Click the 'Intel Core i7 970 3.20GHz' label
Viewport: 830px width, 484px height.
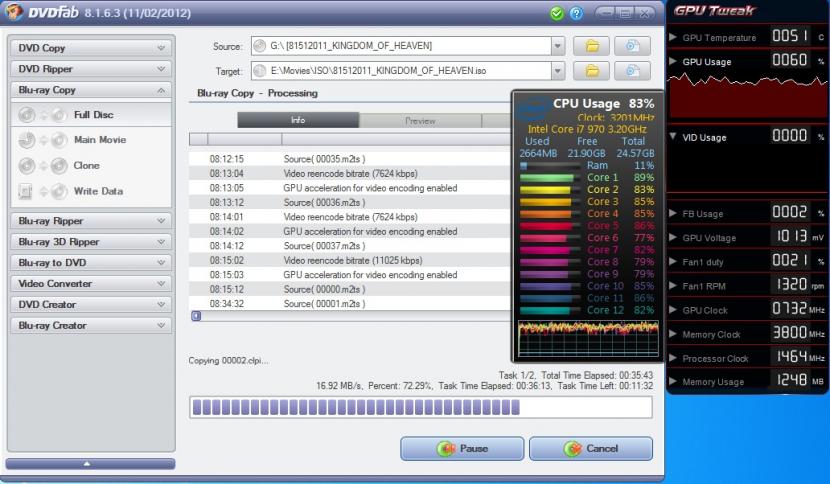pos(587,129)
